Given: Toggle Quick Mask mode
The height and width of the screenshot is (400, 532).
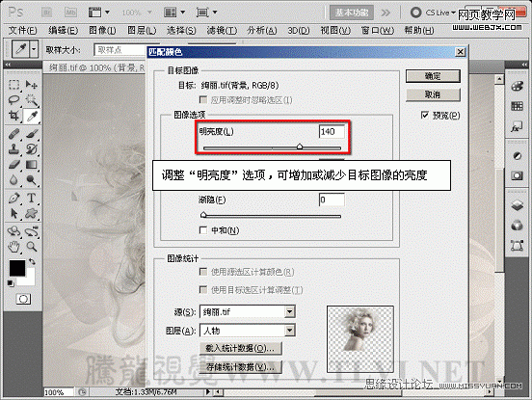Looking at the screenshot, I should (23, 299).
